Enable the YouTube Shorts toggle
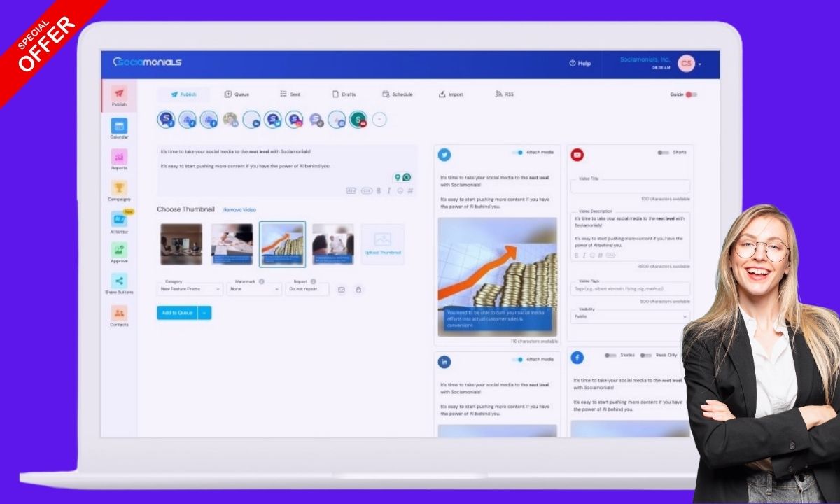The image size is (840, 504). tap(663, 152)
